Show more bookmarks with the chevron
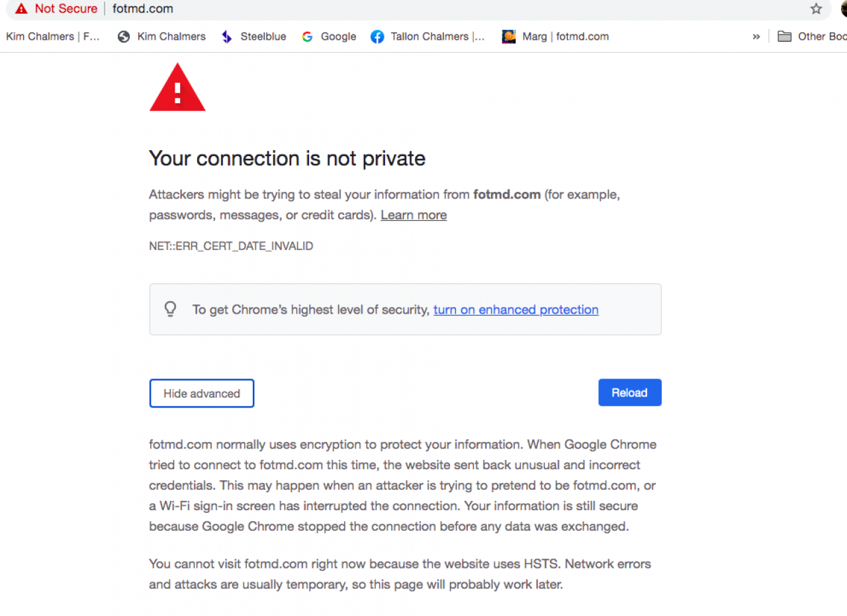This screenshot has height=616, width=847. pos(756,37)
